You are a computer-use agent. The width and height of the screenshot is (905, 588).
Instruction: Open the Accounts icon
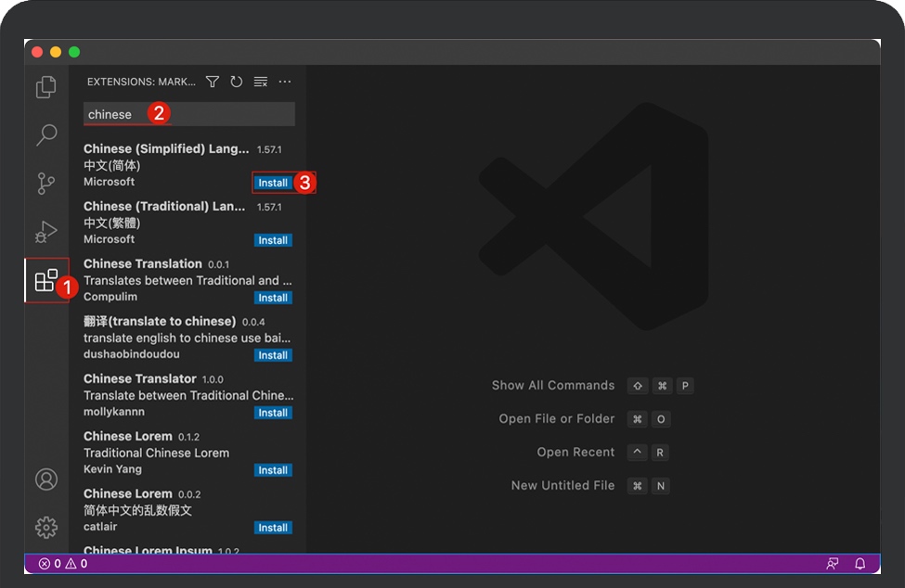pyautogui.click(x=46, y=479)
